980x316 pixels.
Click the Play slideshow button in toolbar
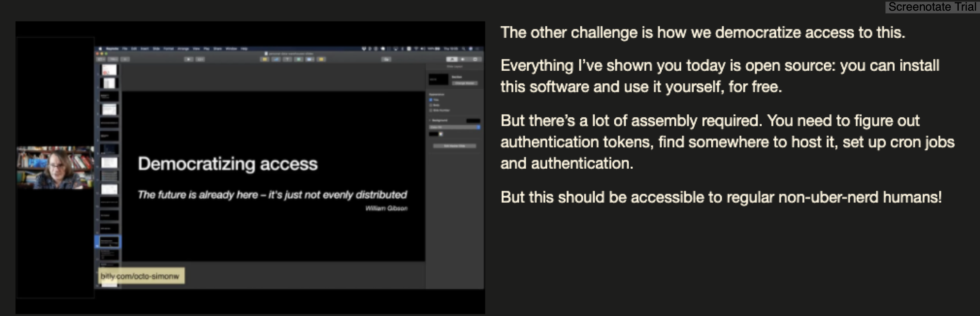188,59
